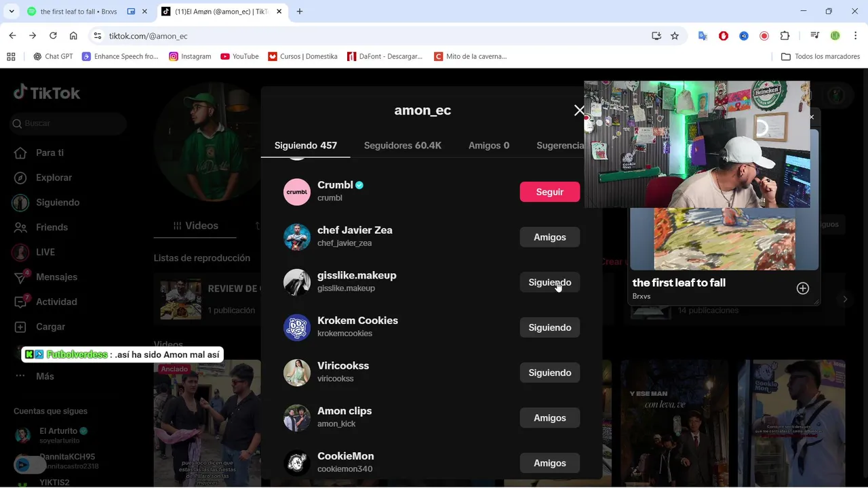Click Amigos button for CookieMon

[550, 463]
